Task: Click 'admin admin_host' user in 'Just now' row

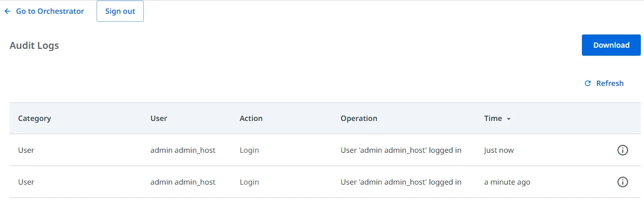Action: (183, 150)
